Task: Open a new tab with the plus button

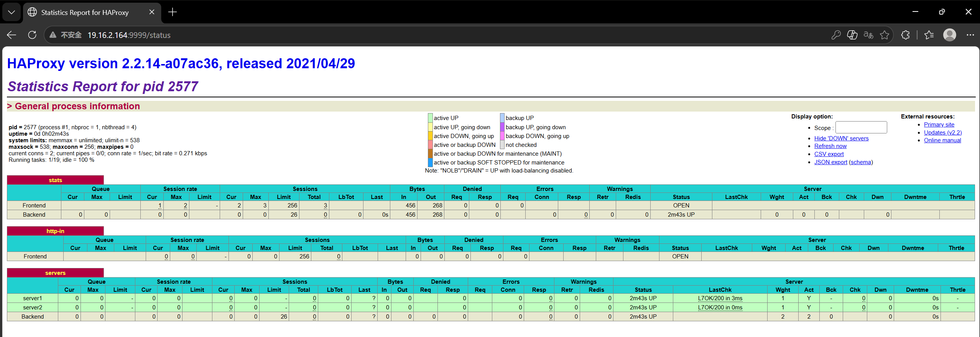Action: click(x=173, y=12)
